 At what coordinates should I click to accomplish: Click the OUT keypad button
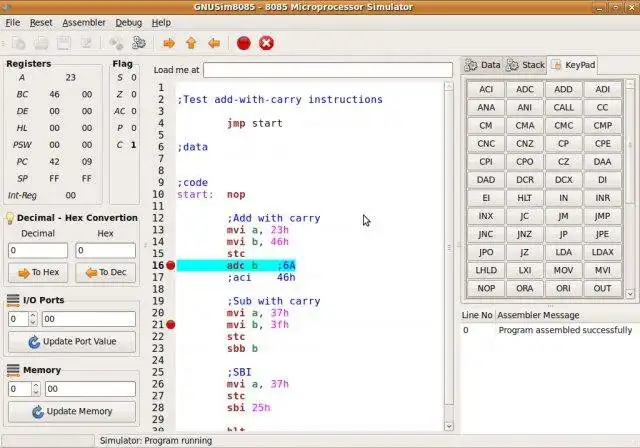(602, 288)
